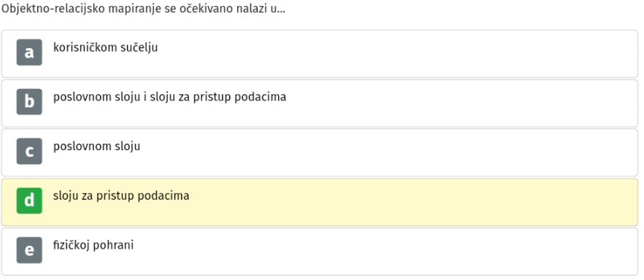
Task: Select answer text "korisničkom sučelju"
Action: tap(106, 47)
